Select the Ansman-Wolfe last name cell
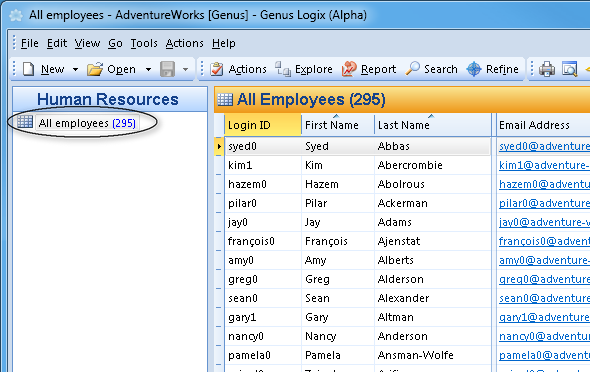This screenshot has width=590, height=372. pos(433,355)
